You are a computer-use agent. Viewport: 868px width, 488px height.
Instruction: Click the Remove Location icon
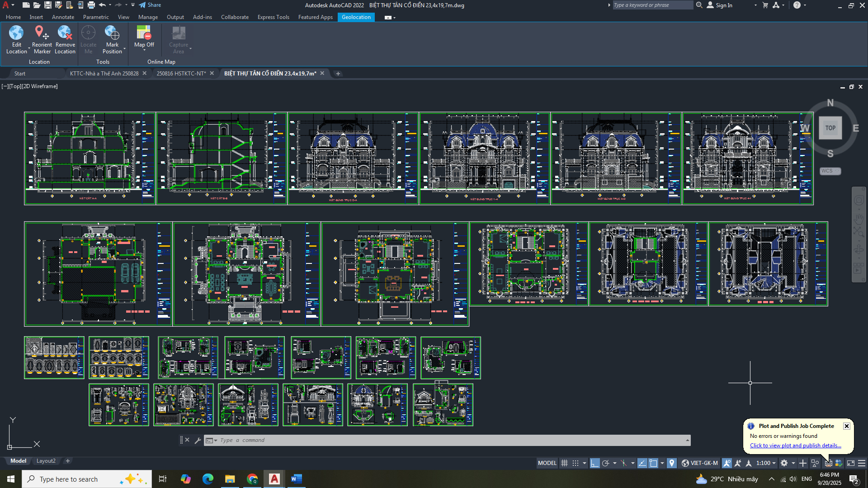pos(65,33)
